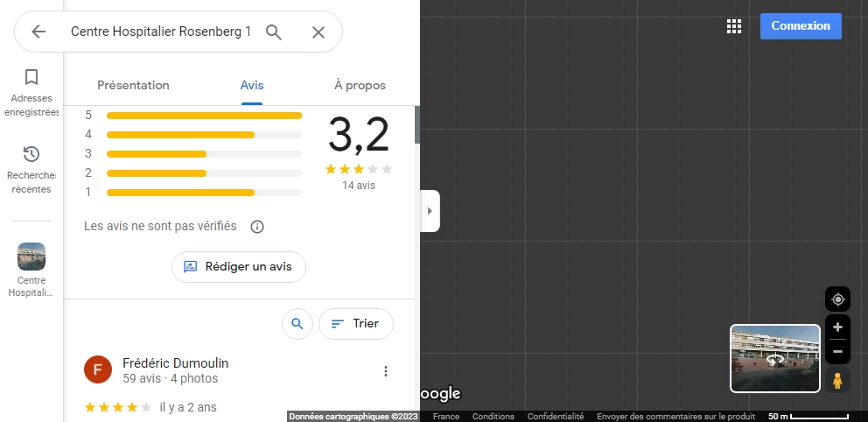
Task: Open the Conditions link
Action: (493, 417)
